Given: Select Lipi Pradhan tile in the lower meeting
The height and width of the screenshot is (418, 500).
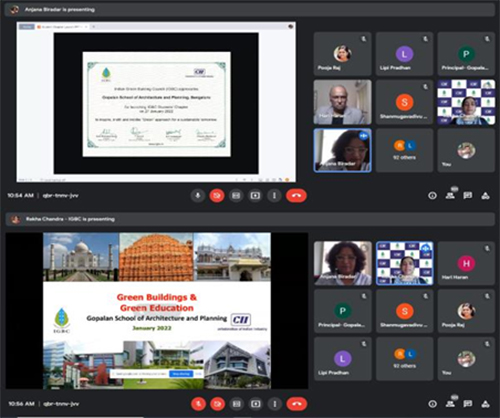Looking at the screenshot, I should coord(342,359).
